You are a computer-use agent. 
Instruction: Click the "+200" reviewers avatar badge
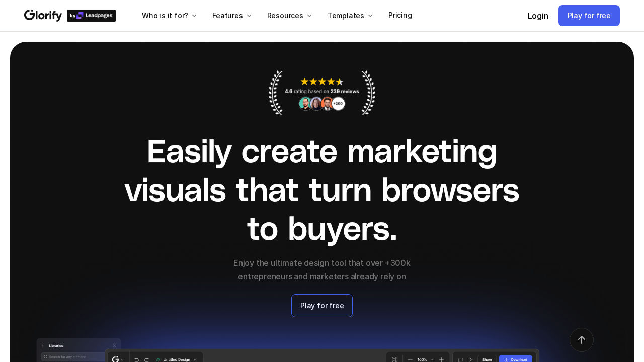[338, 104]
